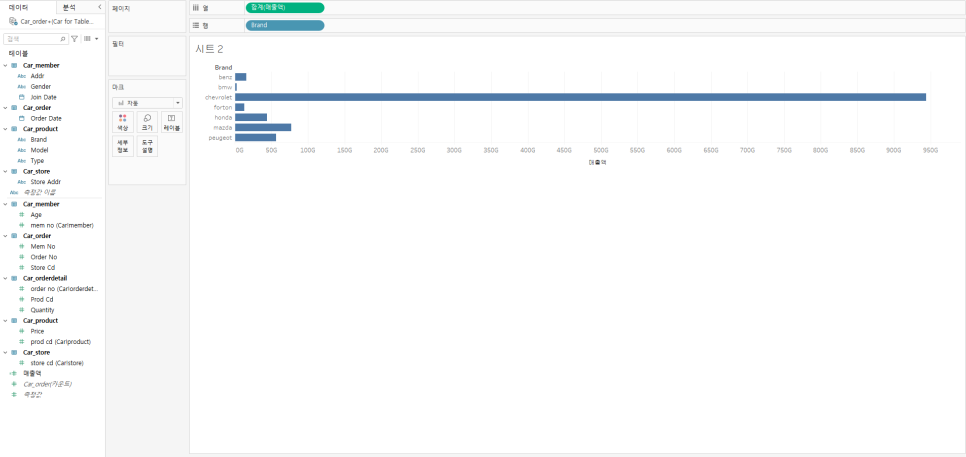This screenshot has height=457, width=966.
Task: Open the 크기 size card in Marks
Action: [x=147, y=122]
